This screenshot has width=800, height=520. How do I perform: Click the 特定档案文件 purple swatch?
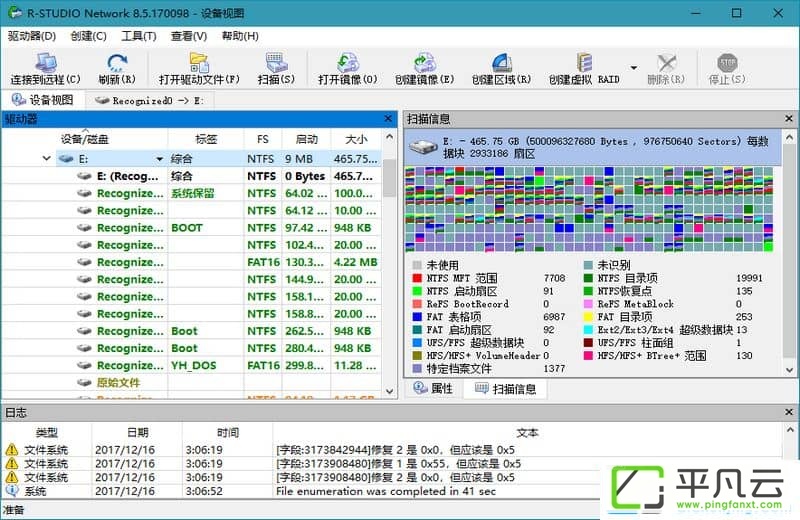tap(417, 368)
